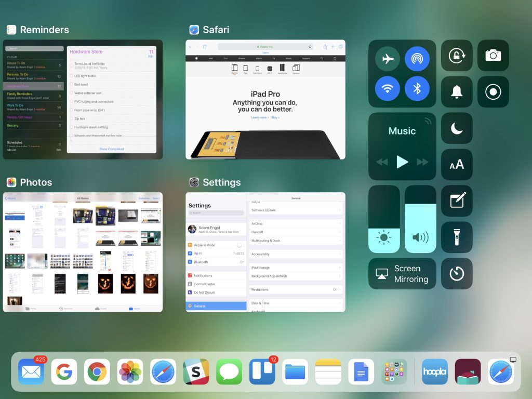
Task: Open Accessibility row in Settings
Action: (296, 254)
